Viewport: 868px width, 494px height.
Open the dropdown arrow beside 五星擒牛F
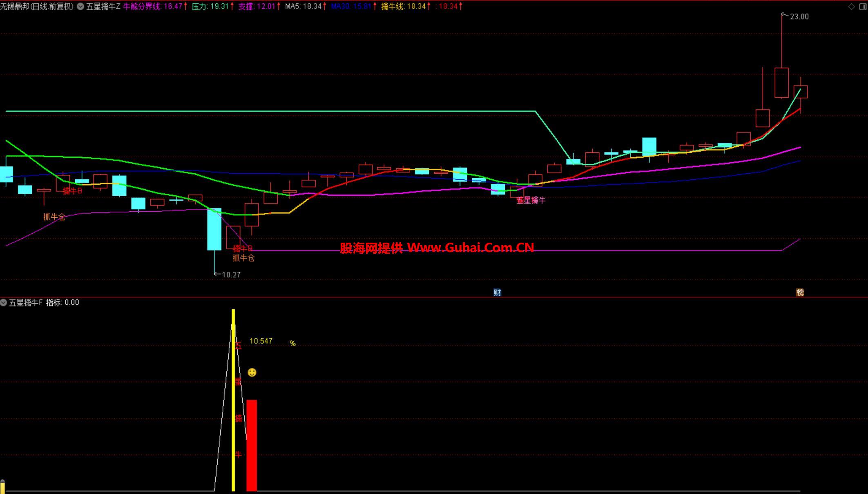(x=4, y=302)
